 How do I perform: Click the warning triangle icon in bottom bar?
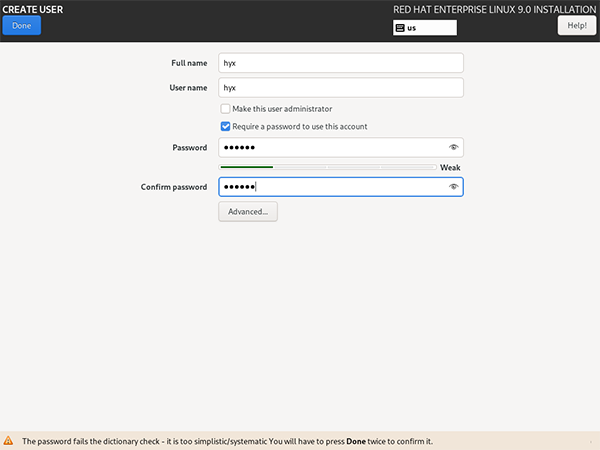(8, 441)
